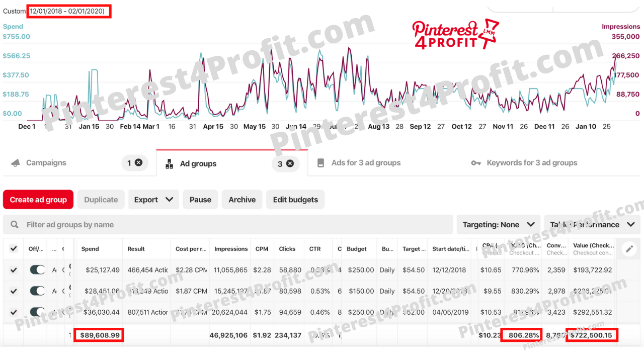Screen dimensions: 644x362
Task: Click the $150.00 budget cell
Action: (x=360, y=291)
